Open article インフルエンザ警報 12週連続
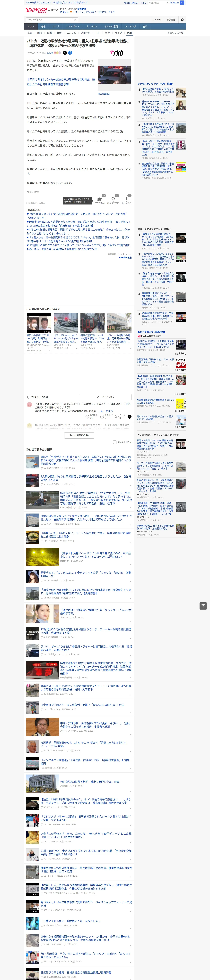 click(86, 762)
